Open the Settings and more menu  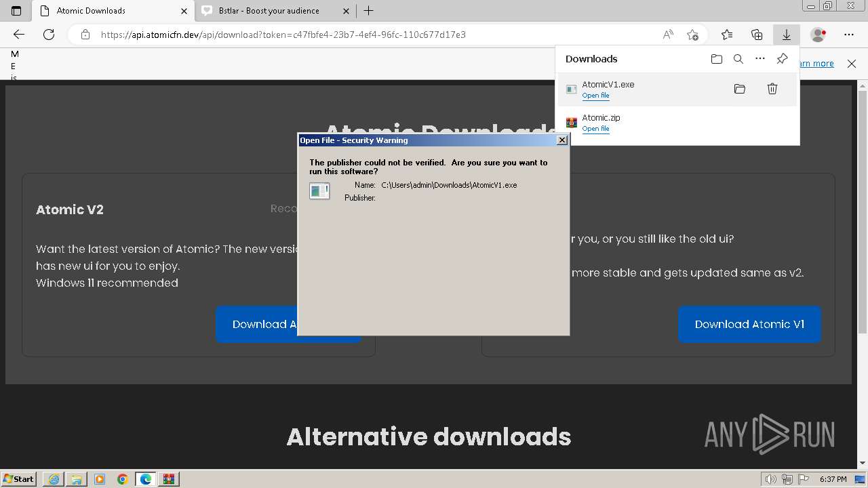point(849,35)
